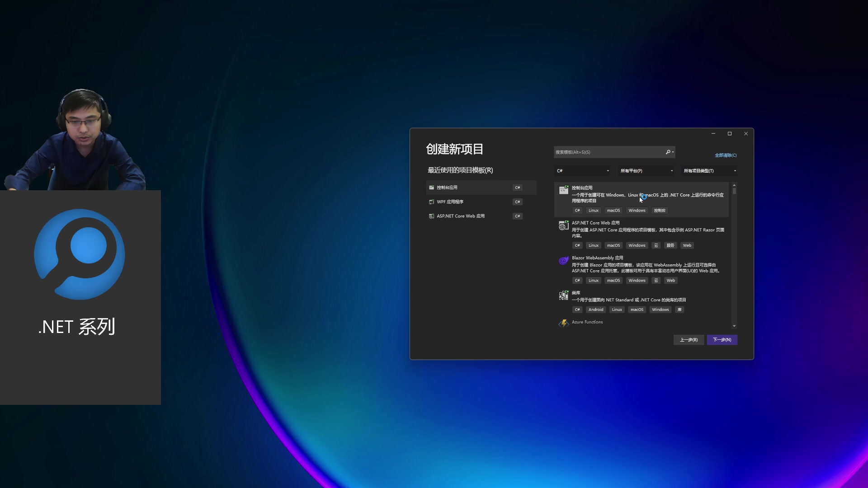The width and height of the screenshot is (868, 488).
Task: Click the Web tag under Blazor WebAssembly 应用
Action: click(671, 281)
